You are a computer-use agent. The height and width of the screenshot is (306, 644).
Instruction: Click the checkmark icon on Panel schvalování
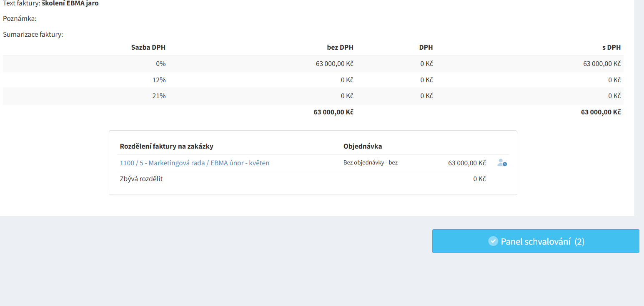click(x=493, y=241)
